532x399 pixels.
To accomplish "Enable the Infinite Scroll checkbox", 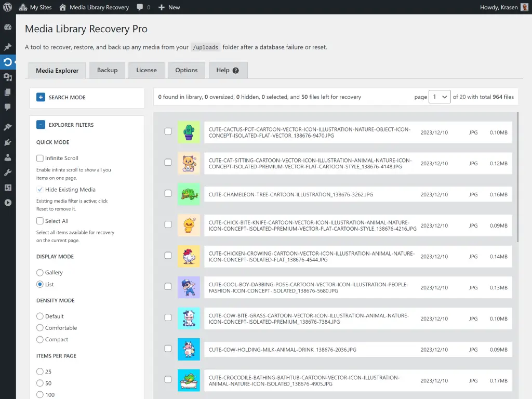I will coord(40,158).
